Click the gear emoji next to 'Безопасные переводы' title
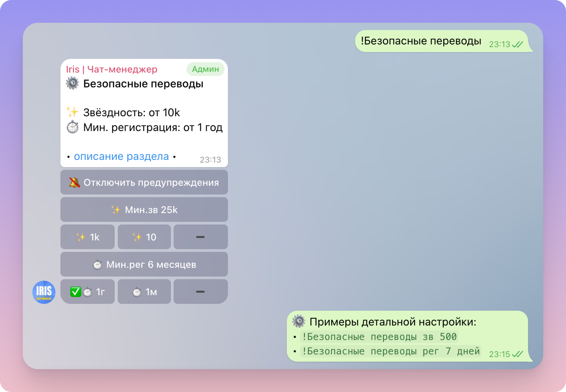 pos(72,83)
